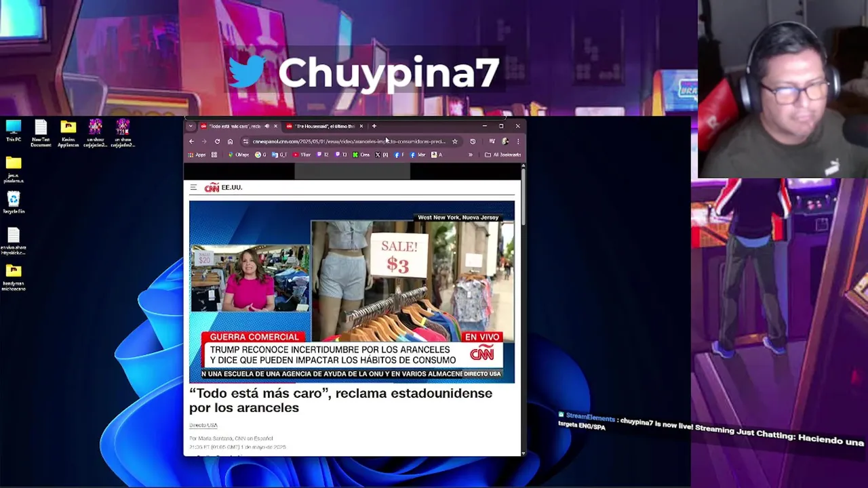Screen dimensions: 868x488
Task: Click the address bar URL
Action: pos(349,142)
